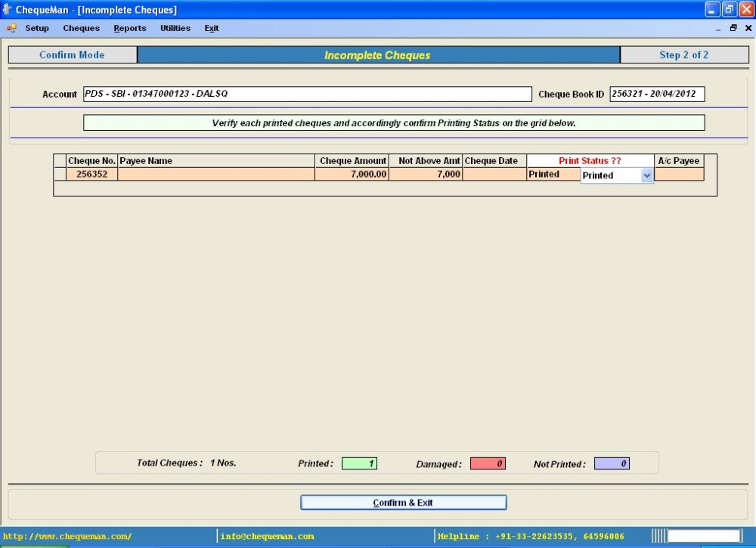The width and height of the screenshot is (756, 548).
Task: Open the Utilities menu
Action: tap(175, 28)
